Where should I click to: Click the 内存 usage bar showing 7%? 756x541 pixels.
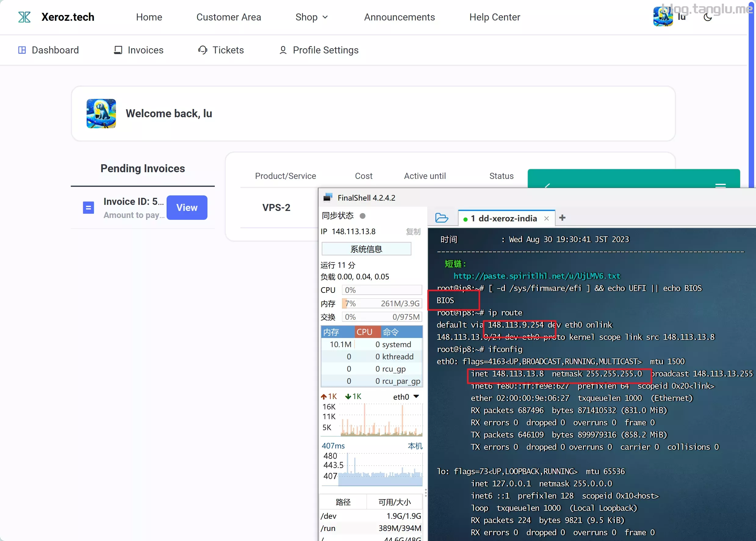coord(382,303)
